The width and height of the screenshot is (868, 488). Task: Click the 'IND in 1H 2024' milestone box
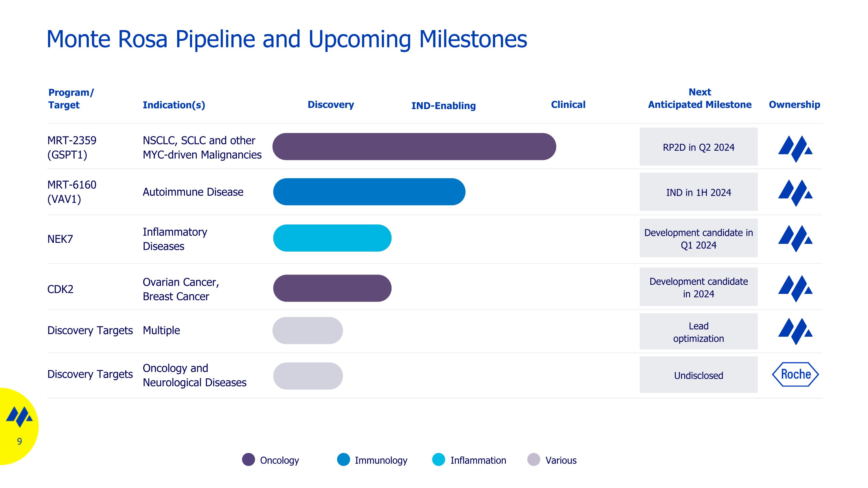[698, 192]
